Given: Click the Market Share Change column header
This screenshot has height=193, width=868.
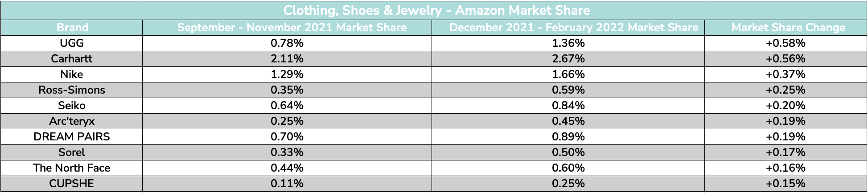Looking at the screenshot, I should click(x=786, y=28).
